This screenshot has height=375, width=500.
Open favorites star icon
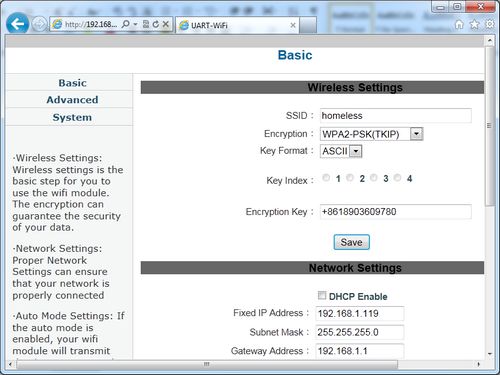[474, 24]
